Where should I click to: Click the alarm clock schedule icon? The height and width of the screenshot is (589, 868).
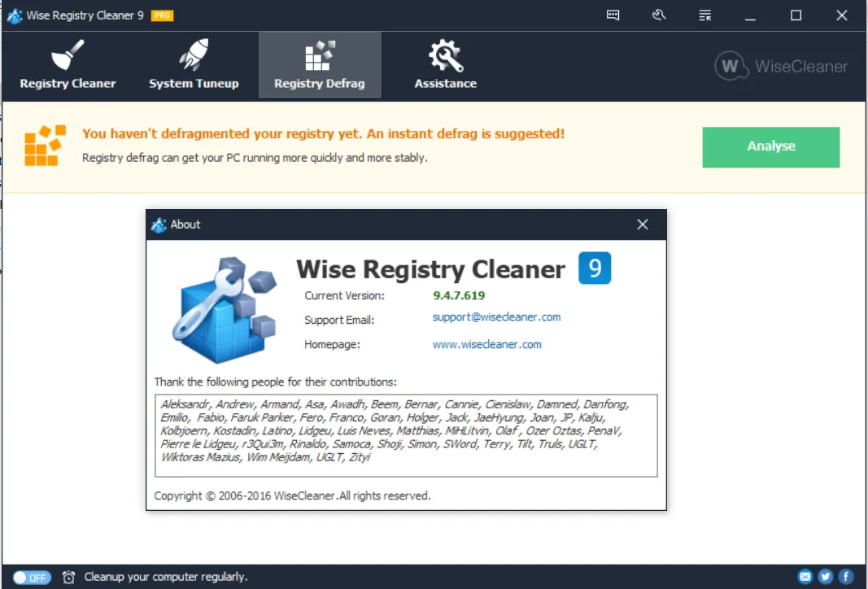pyautogui.click(x=68, y=578)
